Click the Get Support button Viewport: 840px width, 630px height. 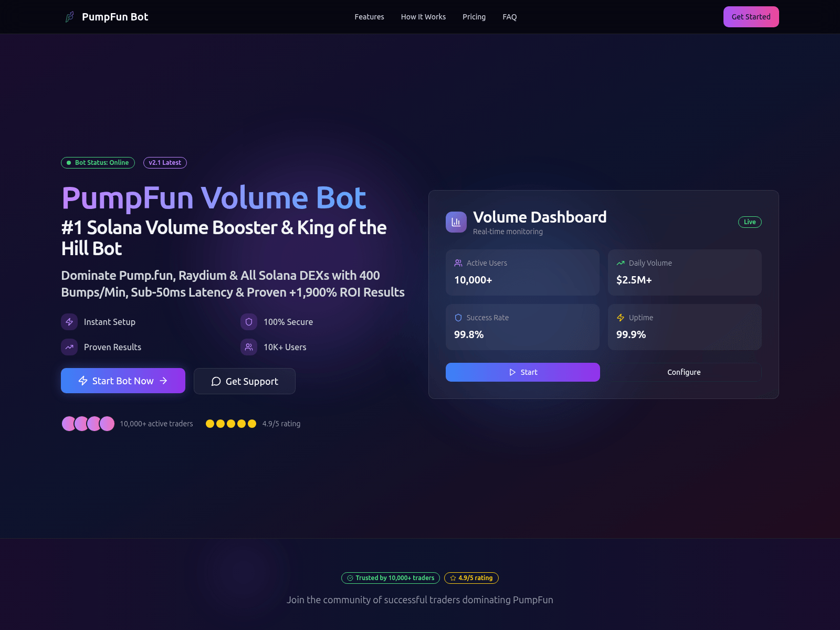245,381
